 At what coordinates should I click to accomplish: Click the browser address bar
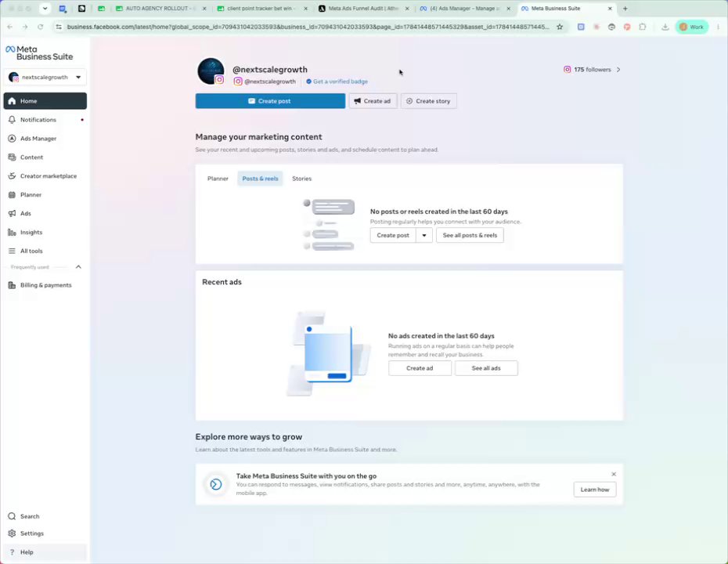[308, 27]
